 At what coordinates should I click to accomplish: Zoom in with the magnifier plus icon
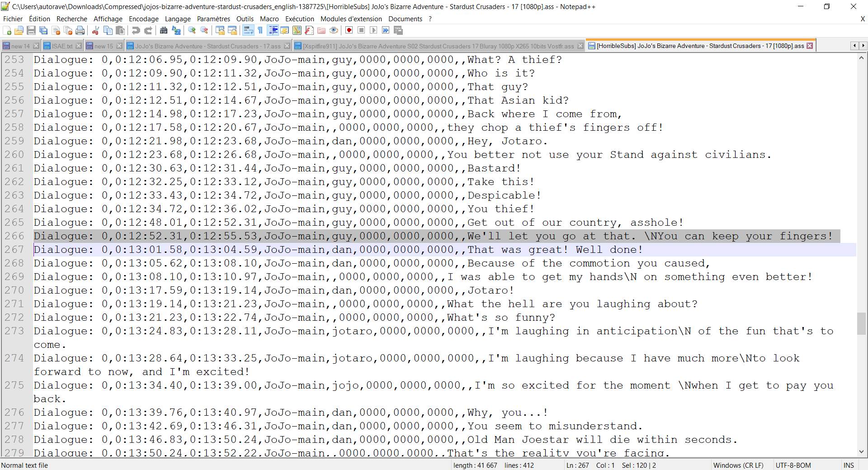pos(192,30)
